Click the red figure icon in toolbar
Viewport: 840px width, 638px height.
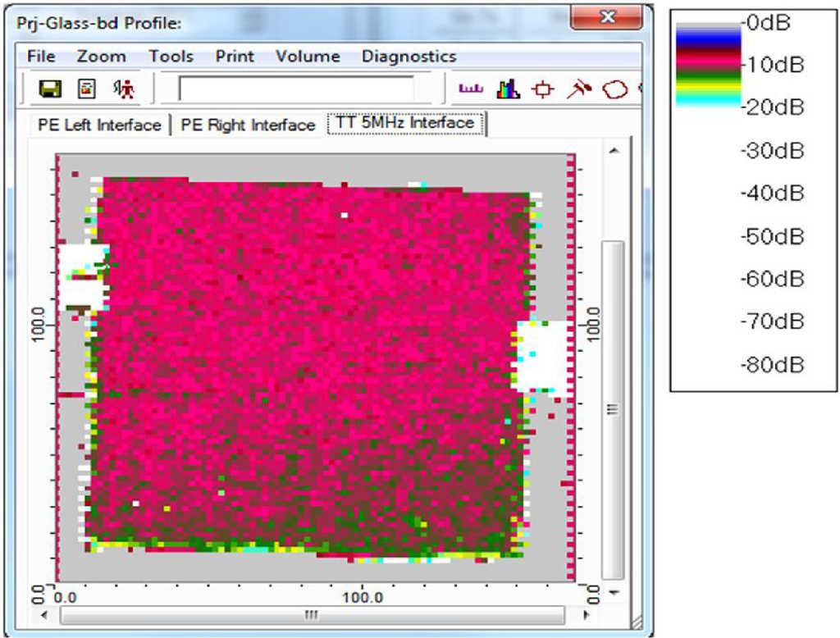pyautogui.click(x=124, y=89)
